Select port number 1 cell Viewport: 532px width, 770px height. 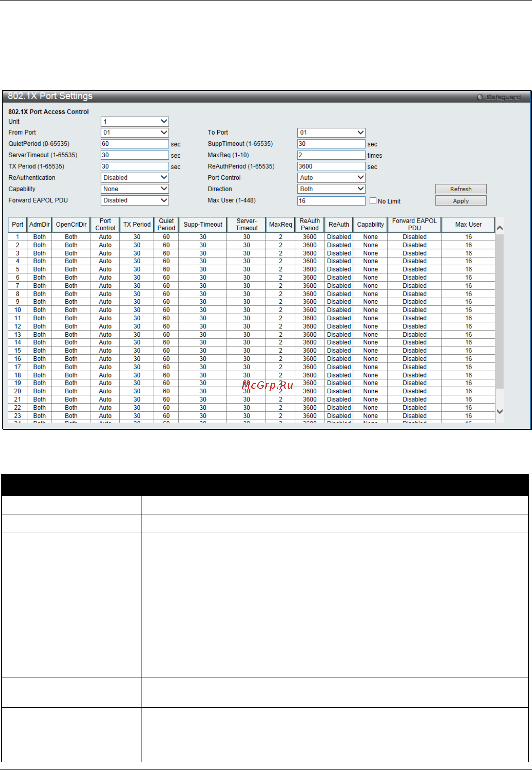pyautogui.click(x=18, y=237)
